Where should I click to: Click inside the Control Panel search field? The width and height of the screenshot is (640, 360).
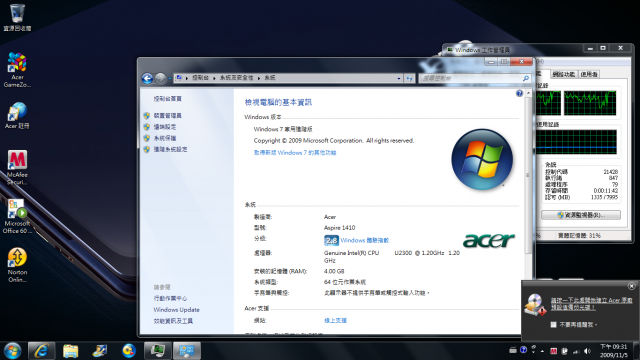point(470,78)
